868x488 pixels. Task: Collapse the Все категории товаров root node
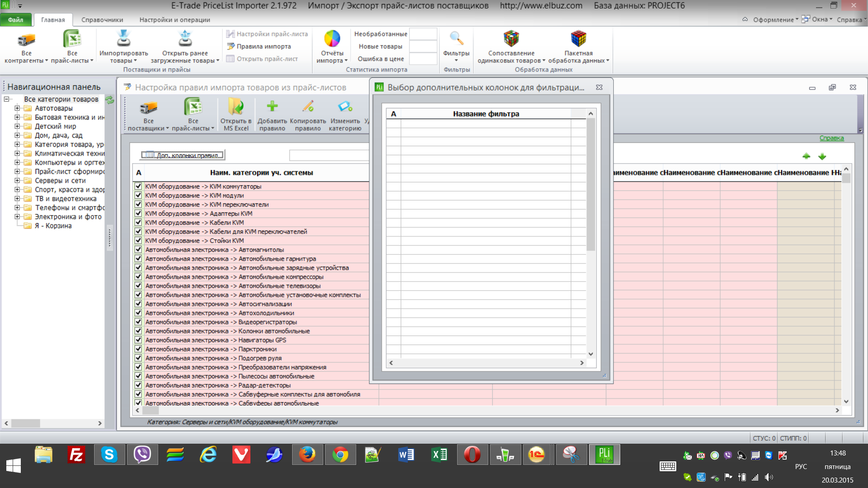[x=6, y=99]
